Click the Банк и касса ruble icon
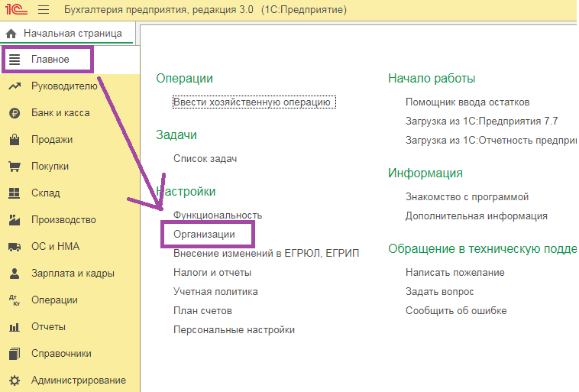Screen dimensions: 579x392 click(15, 113)
